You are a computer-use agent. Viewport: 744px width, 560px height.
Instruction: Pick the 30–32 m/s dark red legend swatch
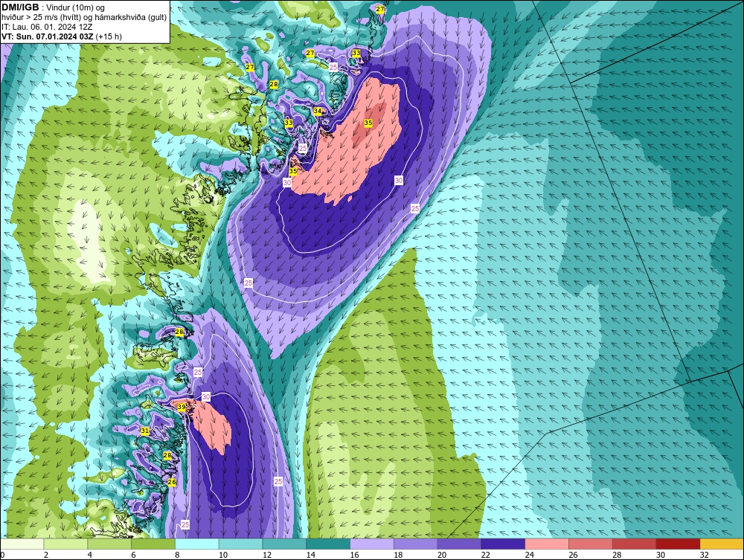click(x=678, y=544)
